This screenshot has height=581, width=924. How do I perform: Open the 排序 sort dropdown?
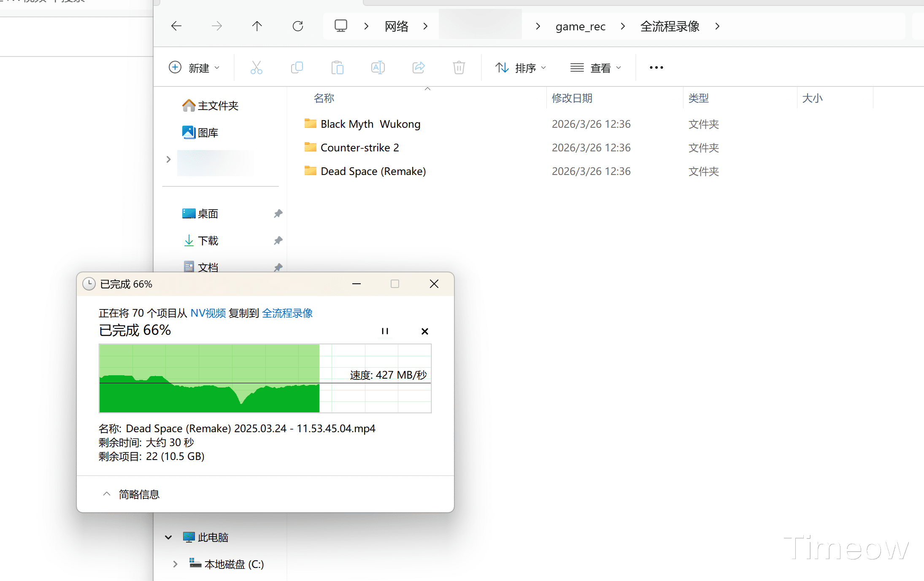521,67
